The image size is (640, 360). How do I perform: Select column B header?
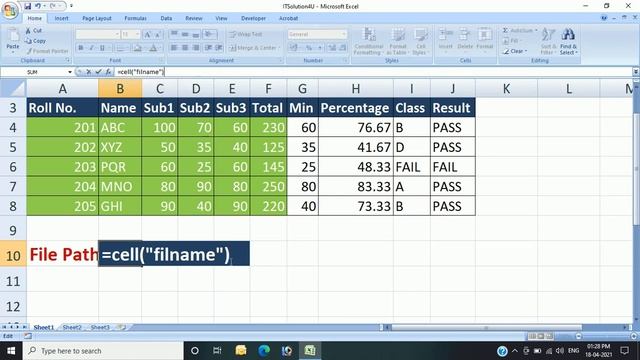pyautogui.click(x=120, y=89)
